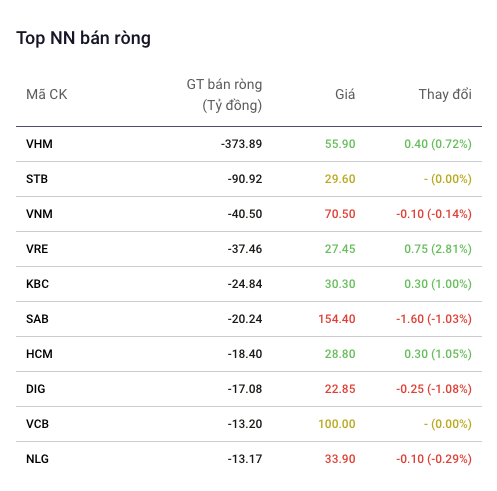Click VRE change 0.75 (2.81%)
Viewport: 497px width, 491px height.
(438, 249)
